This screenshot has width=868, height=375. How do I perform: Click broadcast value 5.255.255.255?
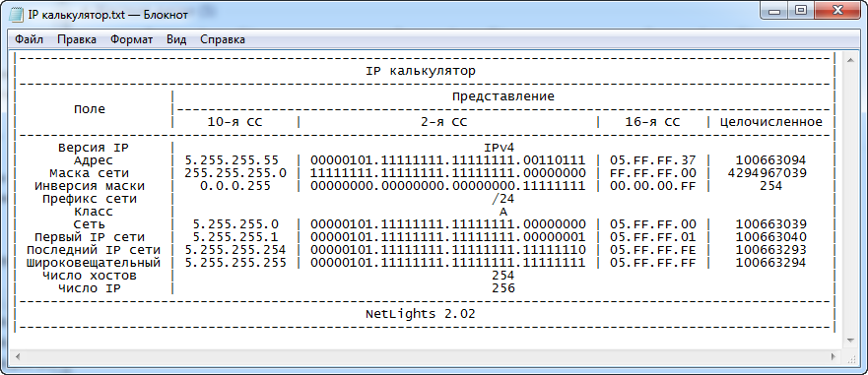[235, 262]
